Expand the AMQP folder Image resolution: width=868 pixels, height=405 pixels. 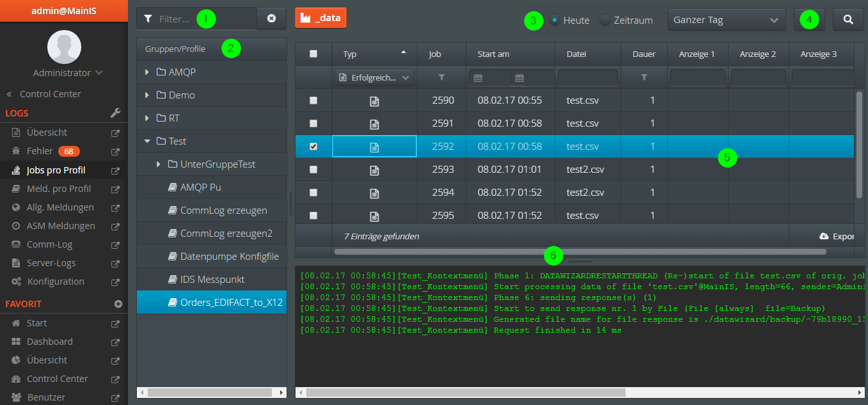148,72
